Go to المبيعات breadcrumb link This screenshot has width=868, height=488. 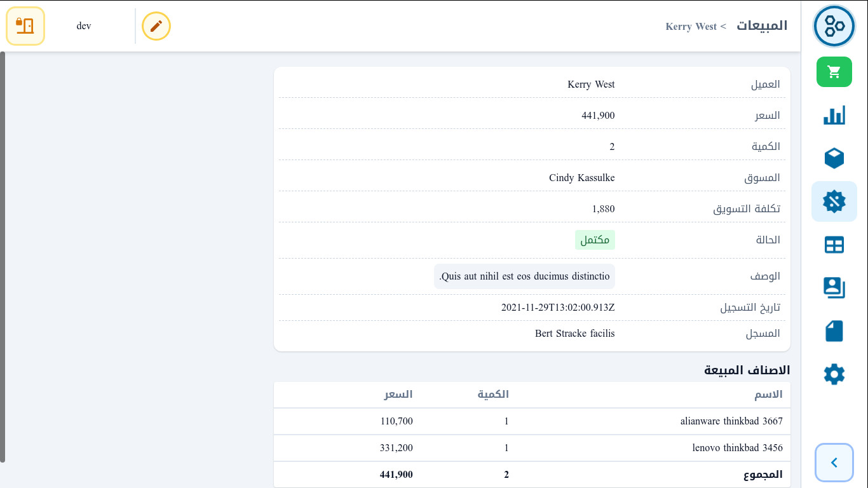[762, 26]
